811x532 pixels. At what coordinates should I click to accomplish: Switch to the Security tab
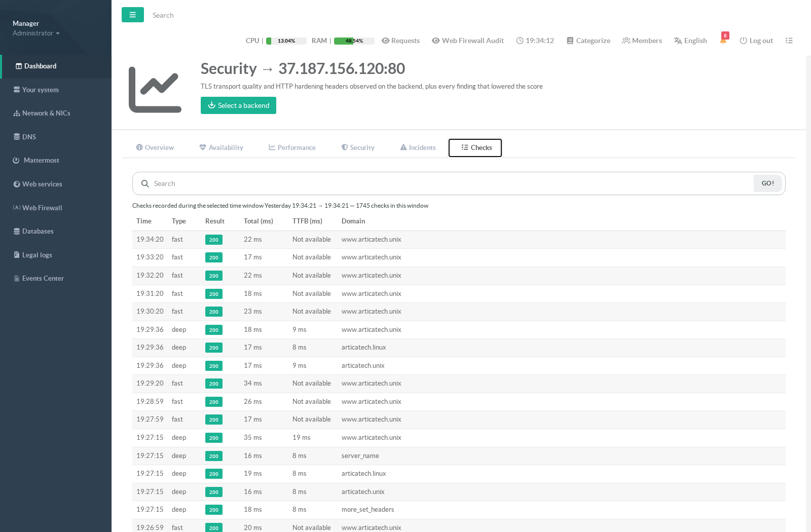click(x=358, y=147)
